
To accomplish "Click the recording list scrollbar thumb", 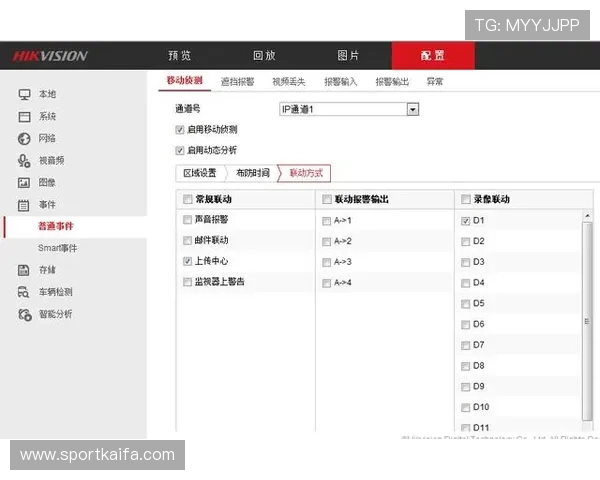I will tap(587, 322).
